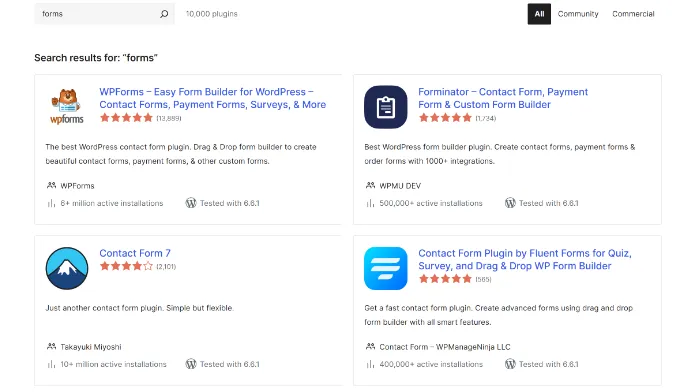Image resolution: width=680 pixels, height=392 pixels.
Task: Click "Best WordPress form builder plugin" description
Action: (x=500, y=154)
